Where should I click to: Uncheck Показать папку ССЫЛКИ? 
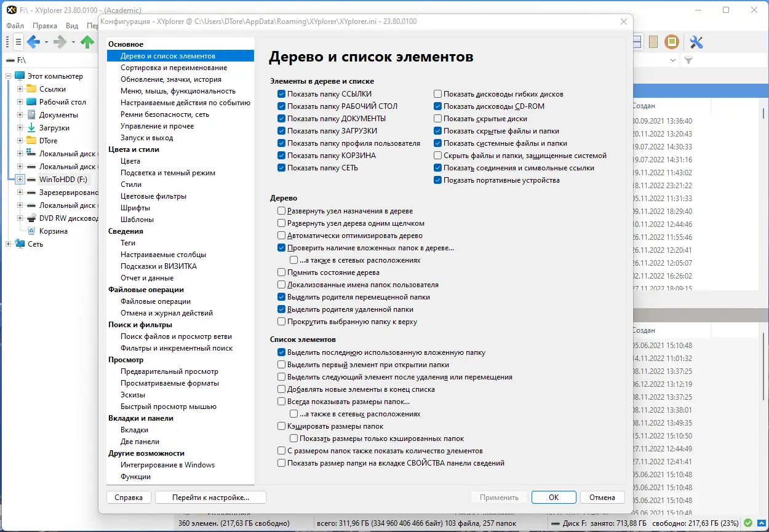tap(281, 94)
